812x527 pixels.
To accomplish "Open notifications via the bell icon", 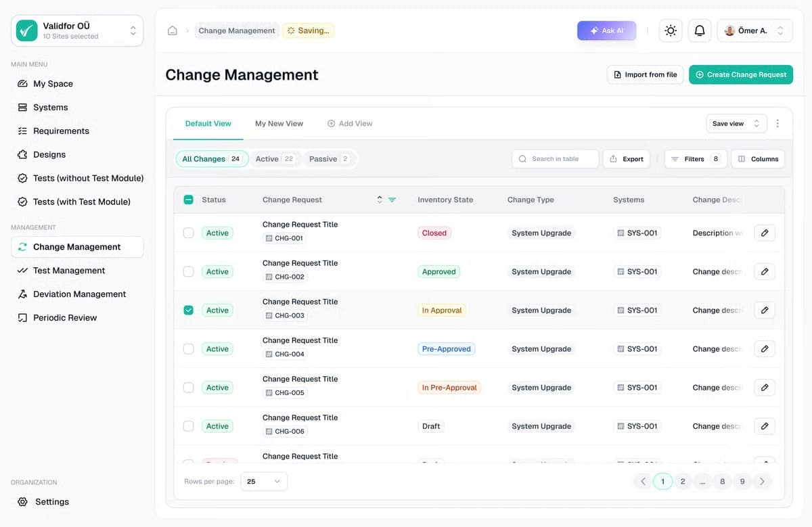I will click(700, 30).
